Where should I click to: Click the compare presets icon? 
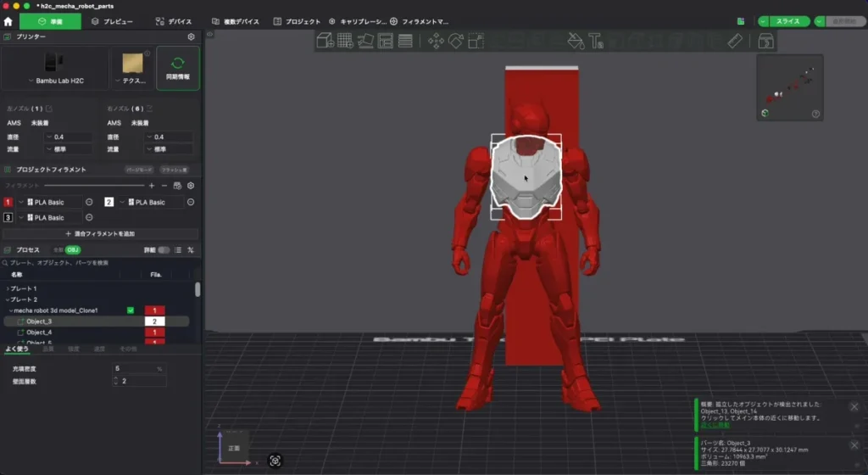[x=191, y=250]
